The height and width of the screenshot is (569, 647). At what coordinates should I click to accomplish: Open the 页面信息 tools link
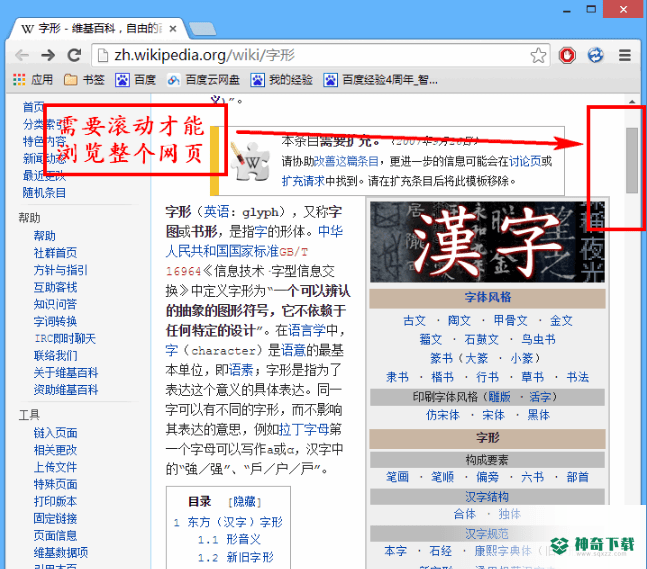55,536
